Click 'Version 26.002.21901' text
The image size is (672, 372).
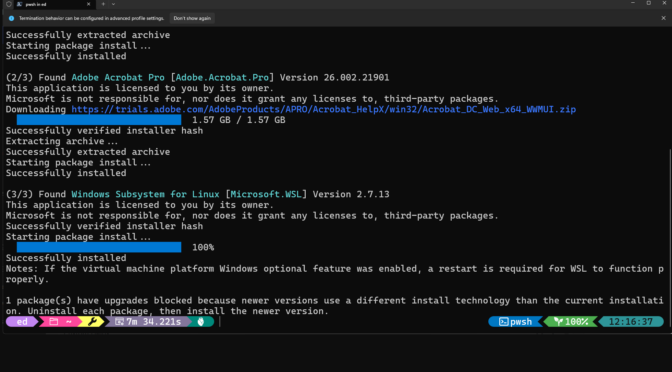click(334, 78)
